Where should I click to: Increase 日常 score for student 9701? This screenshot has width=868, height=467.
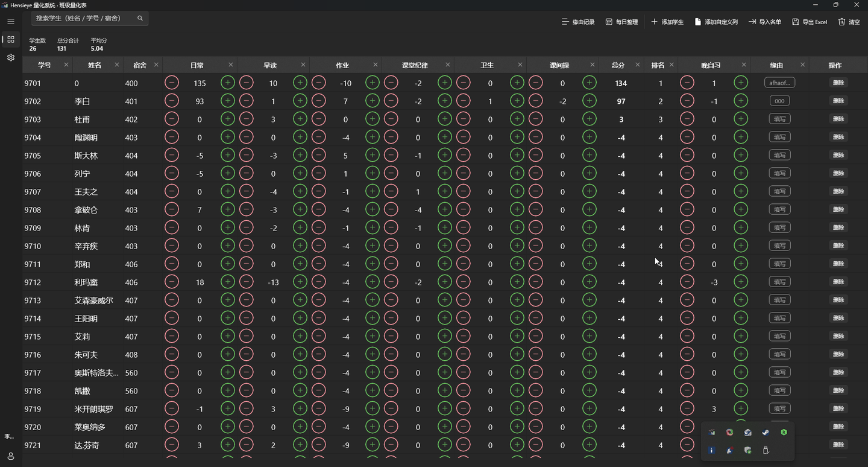[x=228, y=83]
